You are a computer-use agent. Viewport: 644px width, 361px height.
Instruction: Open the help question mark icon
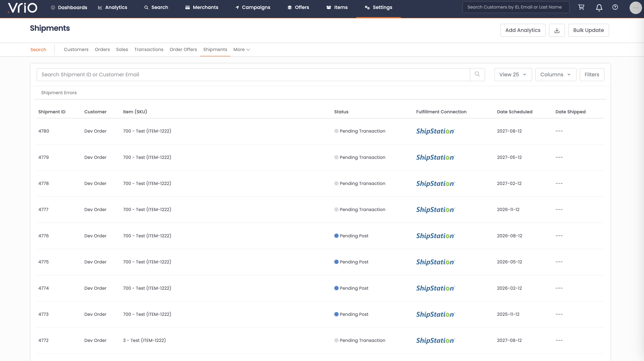pos(615,7)
